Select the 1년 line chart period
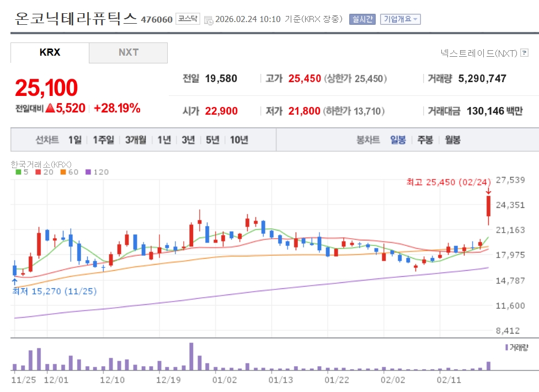539x392 pixels. click(164, 140)
